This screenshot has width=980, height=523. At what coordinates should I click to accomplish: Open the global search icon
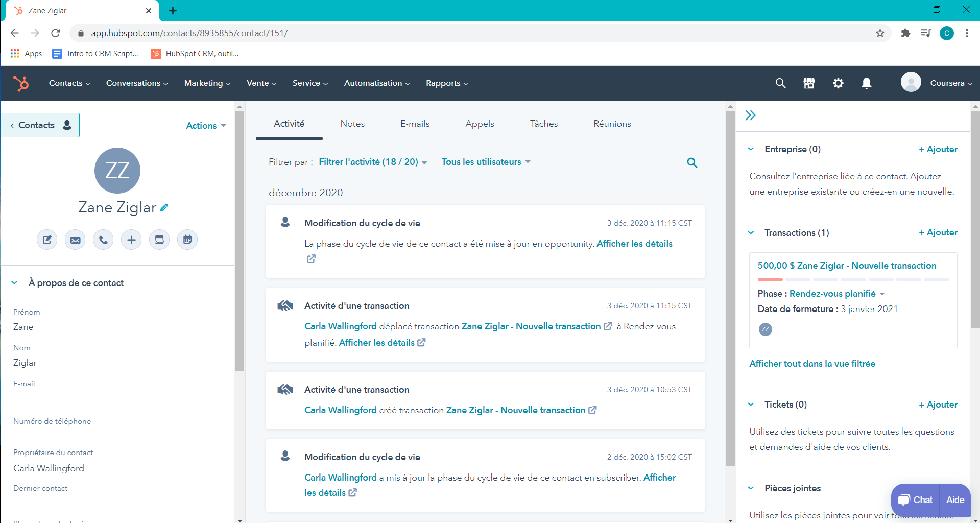point(780,83)
